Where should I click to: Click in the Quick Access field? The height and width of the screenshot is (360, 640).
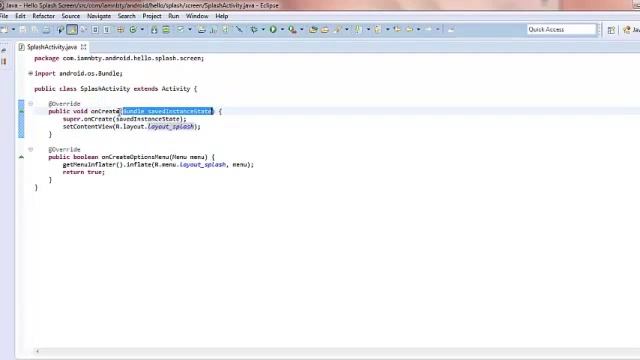coord(561,29)
